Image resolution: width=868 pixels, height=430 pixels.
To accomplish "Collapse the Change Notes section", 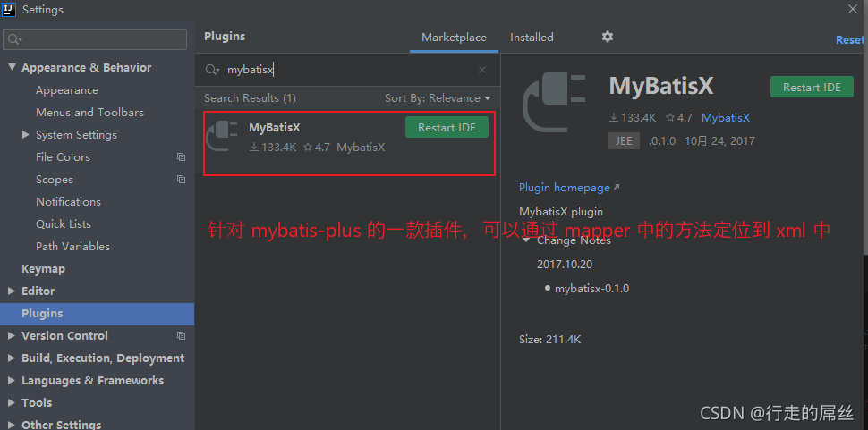I will (x=526, y=240).
